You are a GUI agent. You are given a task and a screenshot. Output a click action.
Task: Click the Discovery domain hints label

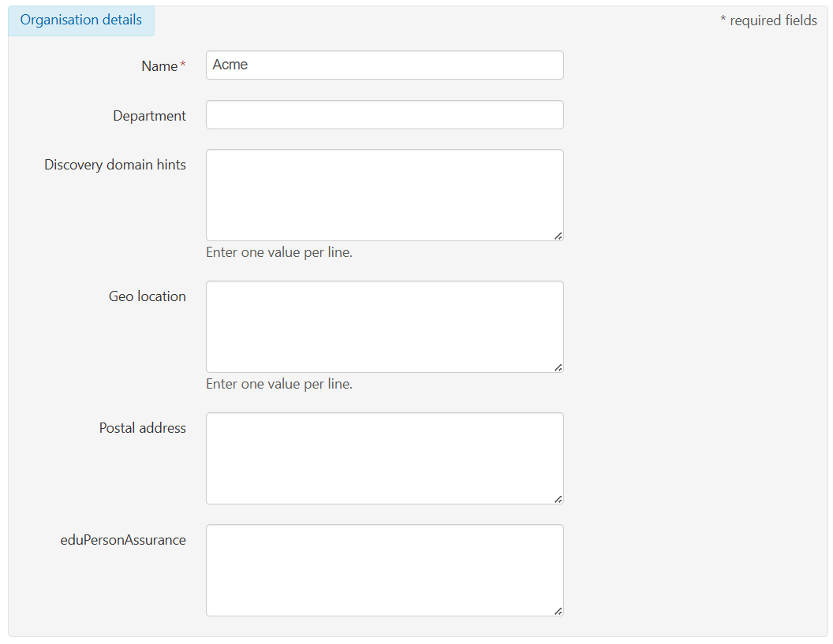tap(114, 165)
